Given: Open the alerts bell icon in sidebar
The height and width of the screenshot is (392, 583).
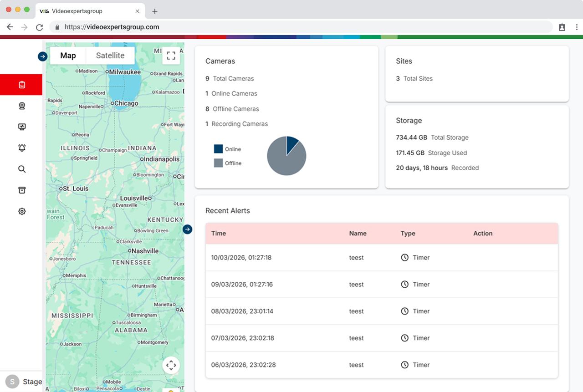Looking at the screenshot, I should [x=21, y=148].
